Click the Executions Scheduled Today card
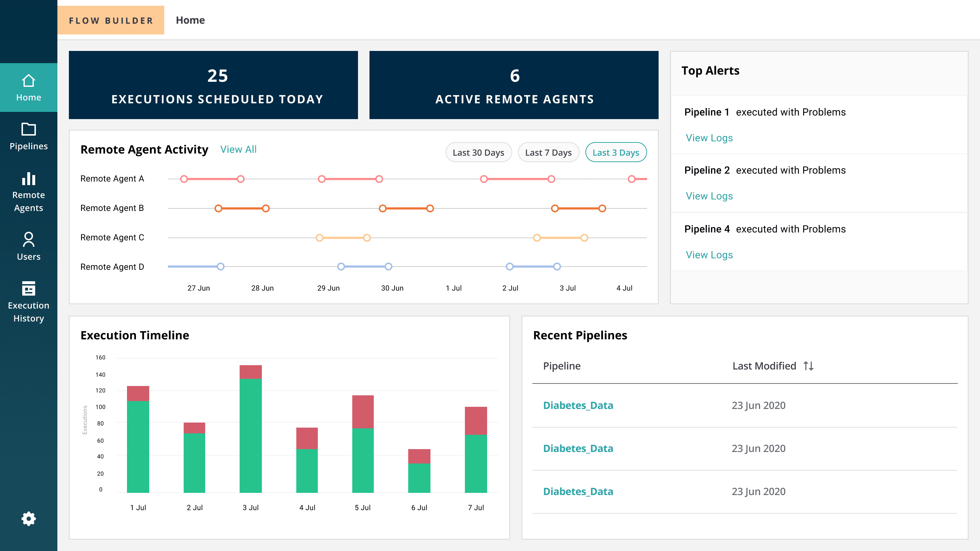Image resolution: width=980 pixels, height=551 pixels. tap(213, 85)
